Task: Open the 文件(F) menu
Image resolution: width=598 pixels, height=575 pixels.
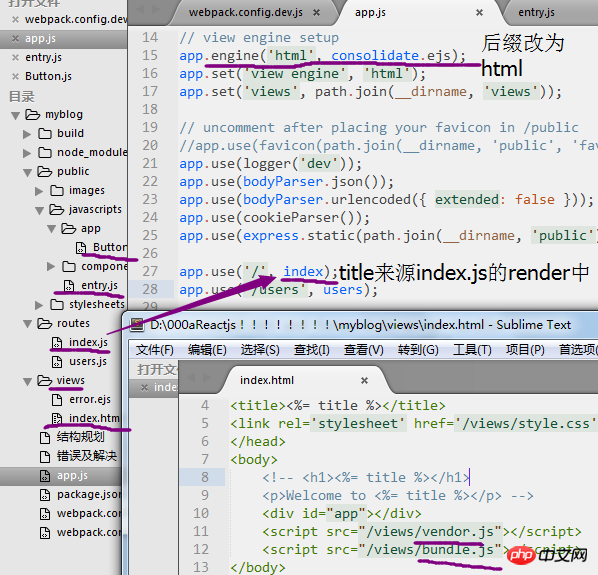Action: (x=154, y=350)
